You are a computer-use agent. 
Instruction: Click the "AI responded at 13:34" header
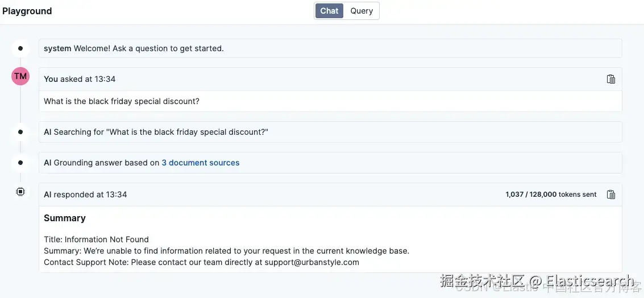(x=85, y=194)
